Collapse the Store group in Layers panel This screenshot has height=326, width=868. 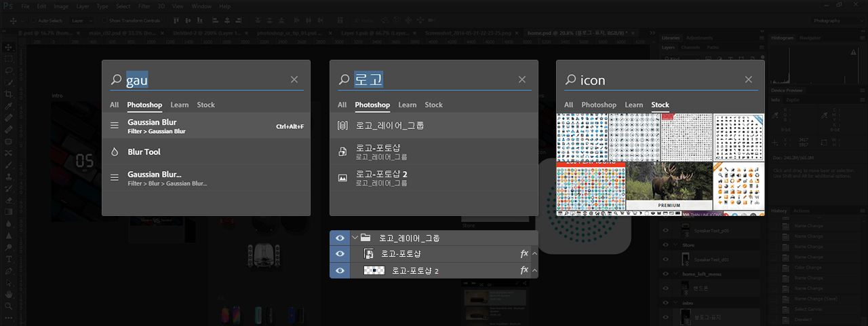coord(676,245)
